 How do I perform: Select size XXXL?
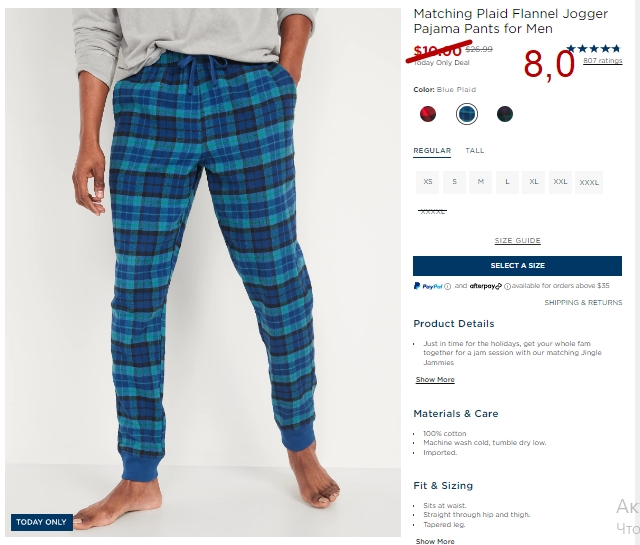[589, 182]
